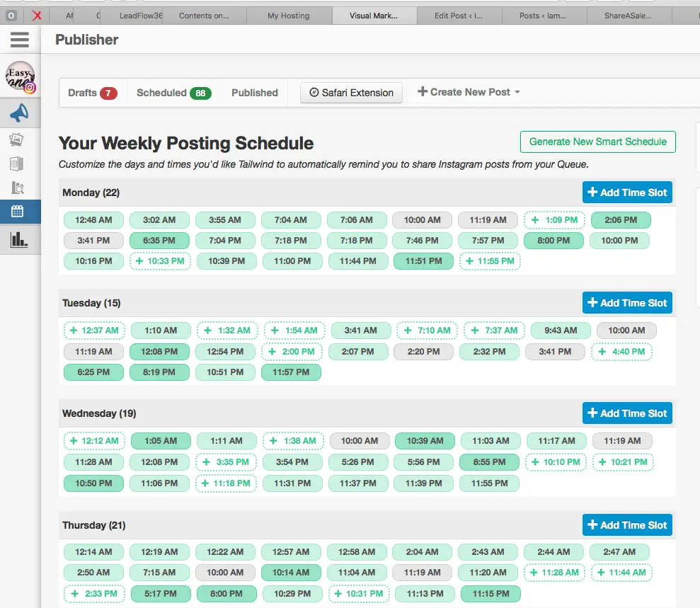
Task: Select Monday's 10:00 AM time slot
Action: 423,220
